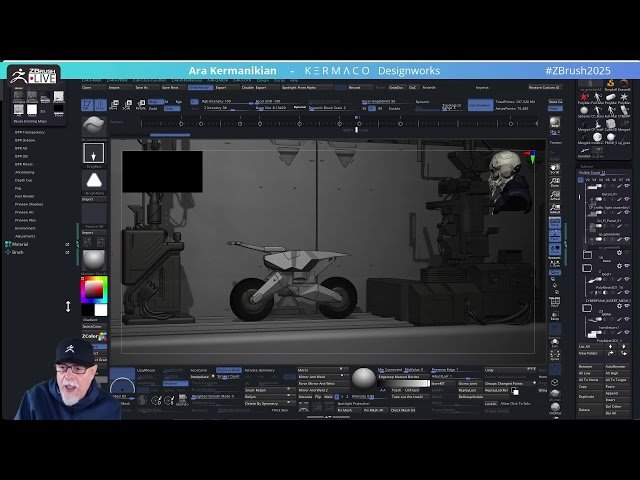Viewport: 640px width, 480px height.
Task: Toggle Transp transparency on right shelf
Action: (x=555, y=315)
